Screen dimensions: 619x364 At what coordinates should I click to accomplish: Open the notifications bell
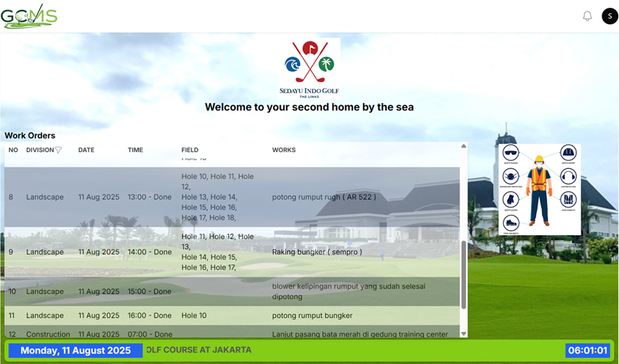[x=587, y=16]
